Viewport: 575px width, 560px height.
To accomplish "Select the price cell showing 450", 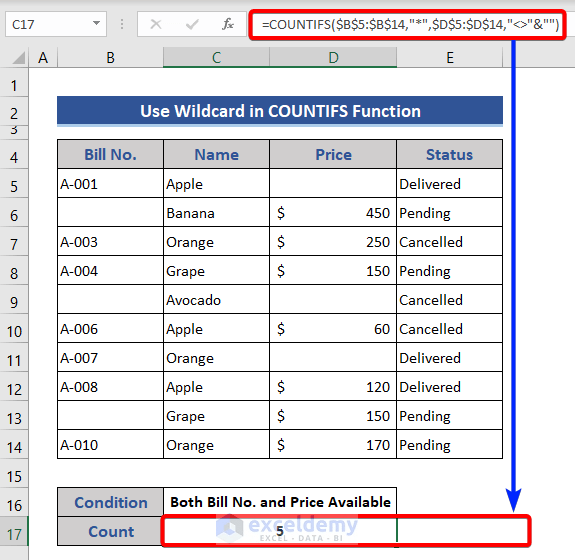I will [x=333, y=212].
